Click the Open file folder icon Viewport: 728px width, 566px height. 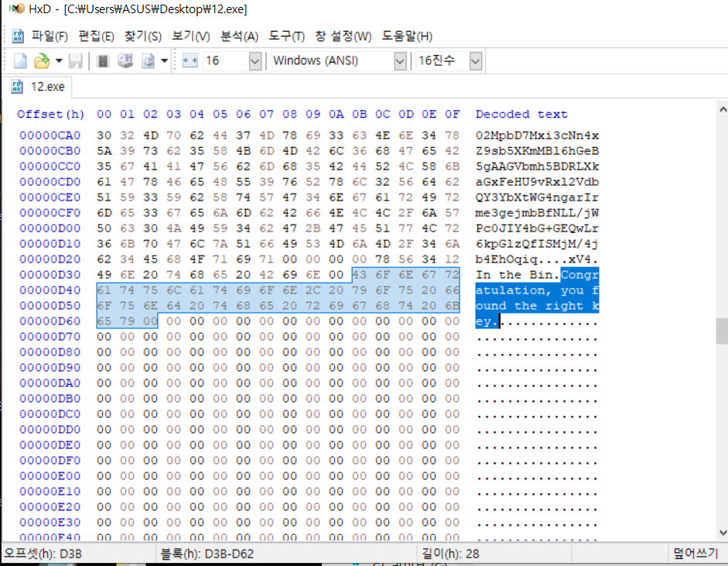pyautogui.click(x=42, y=61)
